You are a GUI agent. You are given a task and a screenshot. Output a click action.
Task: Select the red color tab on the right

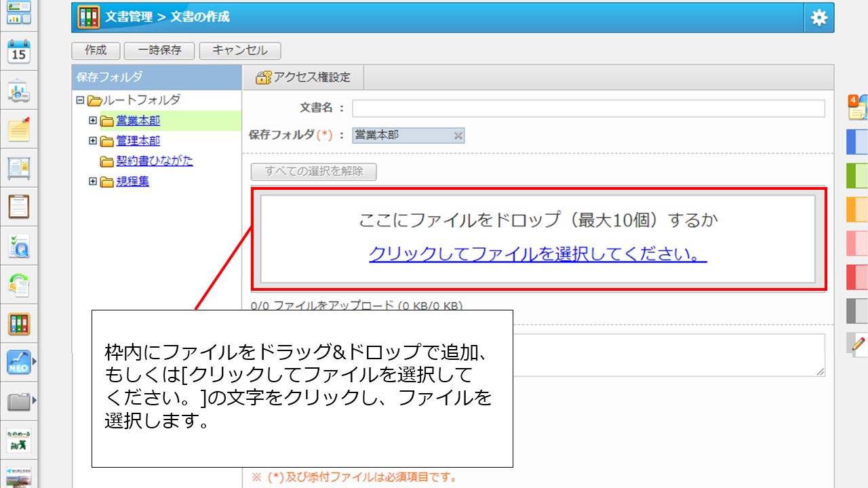click(858, 277)
